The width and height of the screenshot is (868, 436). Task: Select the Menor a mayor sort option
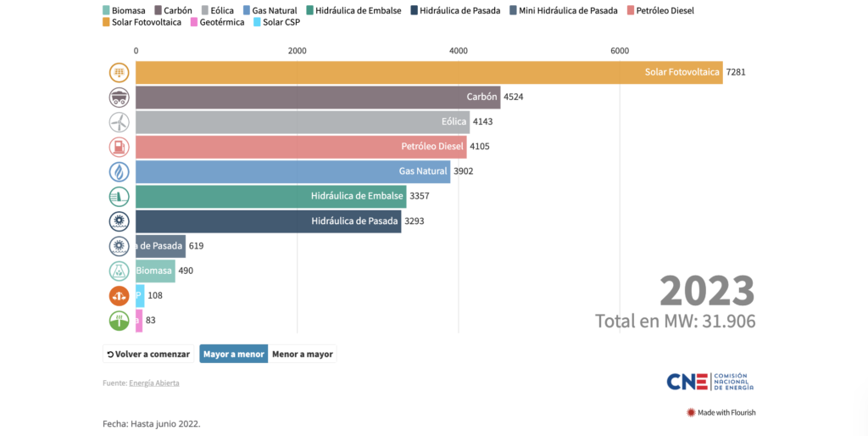(303, 354)
